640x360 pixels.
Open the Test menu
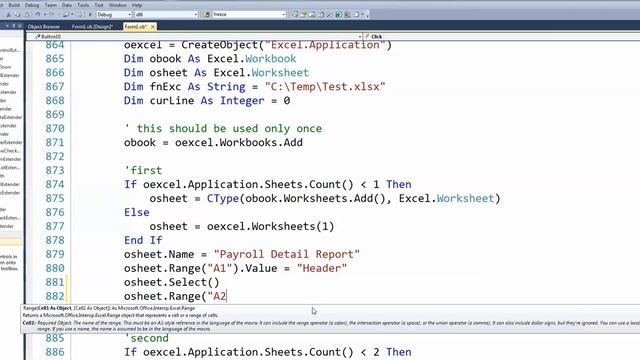coord(99,5)
